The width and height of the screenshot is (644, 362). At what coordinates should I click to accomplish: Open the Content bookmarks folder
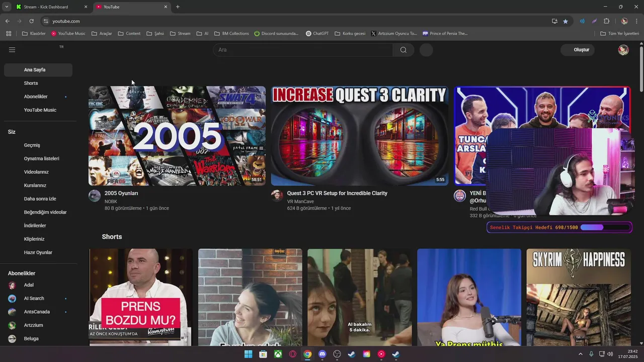tap(129, 34)
